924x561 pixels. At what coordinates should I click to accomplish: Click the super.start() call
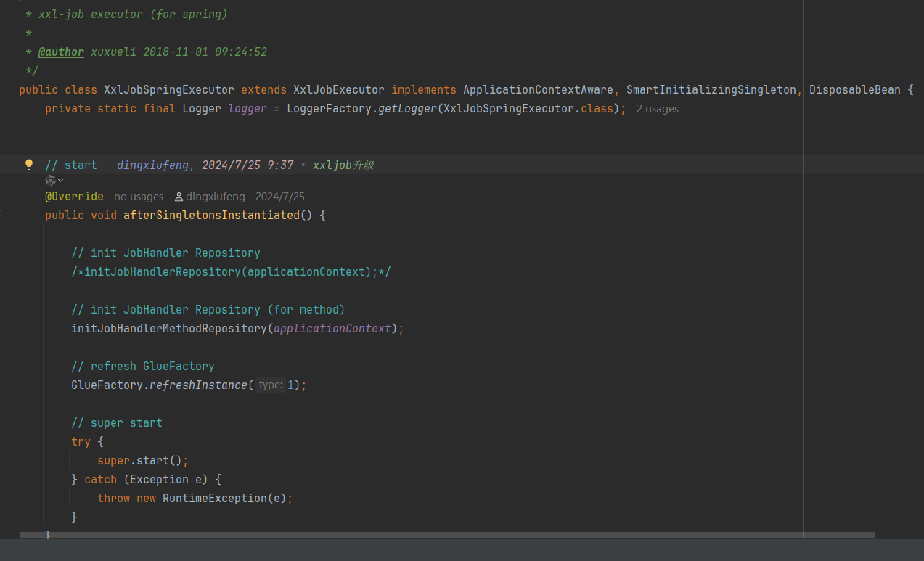coord(143,461)
